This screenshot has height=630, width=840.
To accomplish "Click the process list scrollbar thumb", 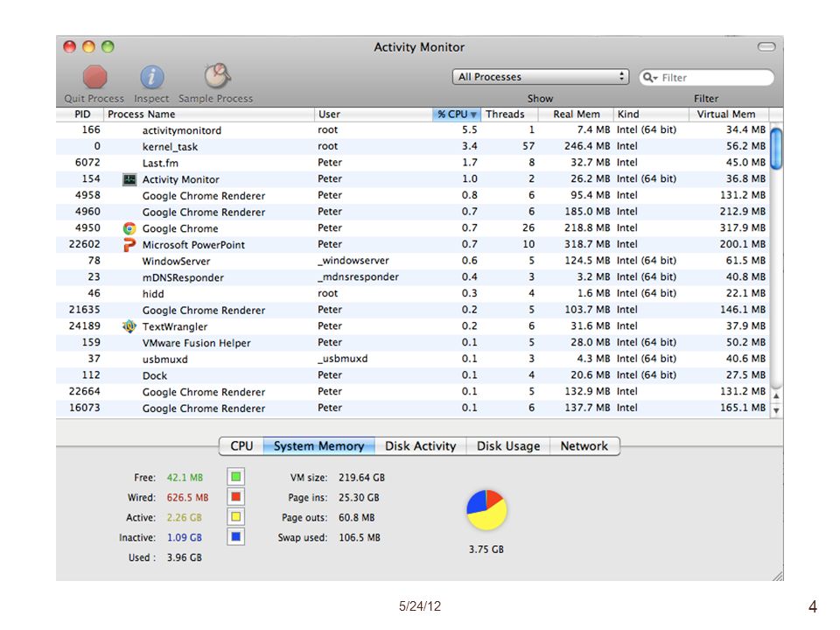I will coord(776,147).
